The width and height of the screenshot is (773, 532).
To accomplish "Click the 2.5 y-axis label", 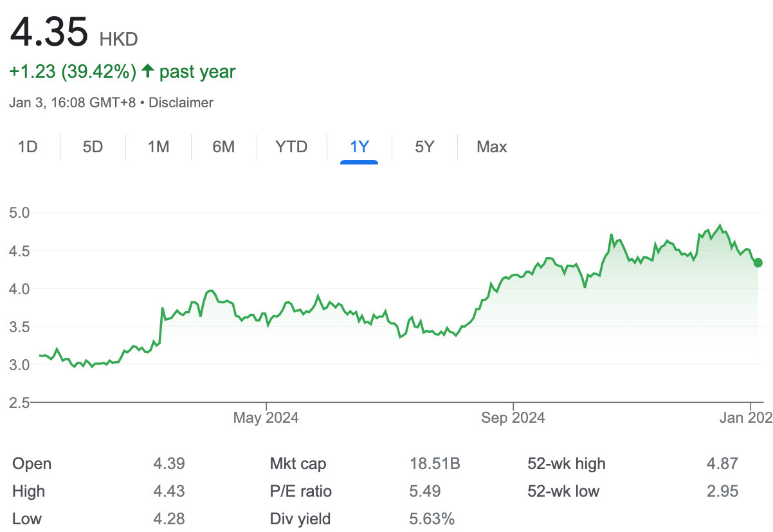I will pos(19,403).
